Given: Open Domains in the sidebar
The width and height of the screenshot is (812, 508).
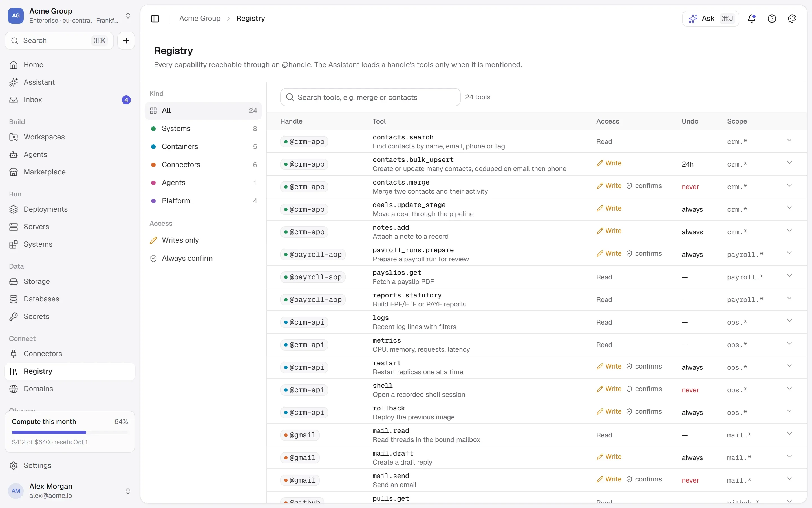Looking at the screenshot, I should point(70,388).
